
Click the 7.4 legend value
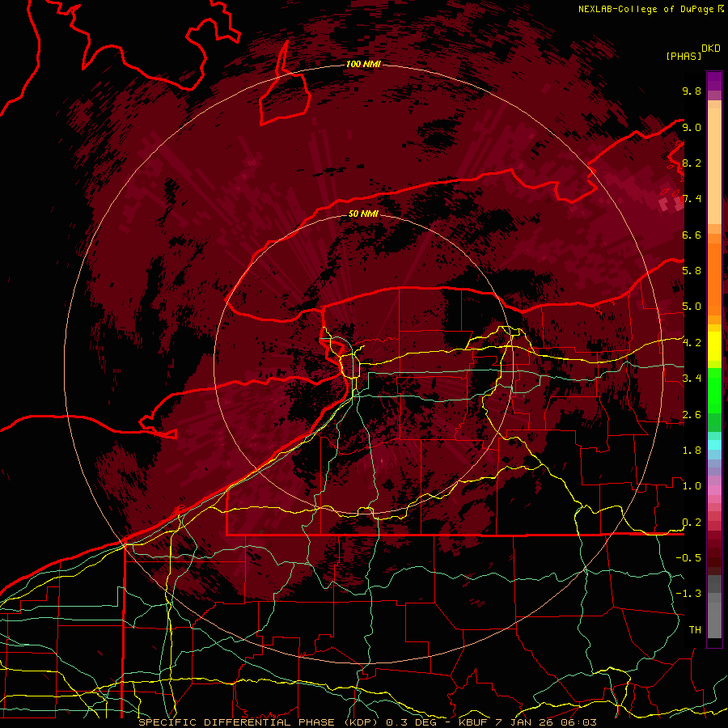point(692,199)
